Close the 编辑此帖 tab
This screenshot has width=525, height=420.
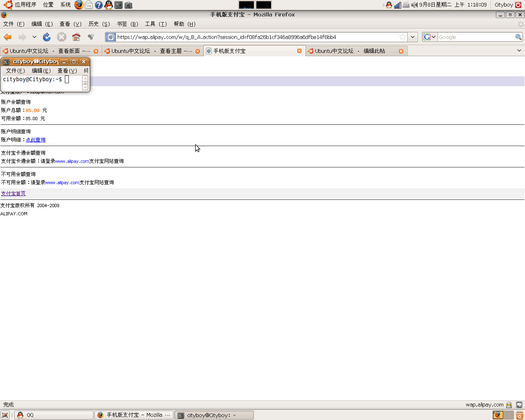401,51
